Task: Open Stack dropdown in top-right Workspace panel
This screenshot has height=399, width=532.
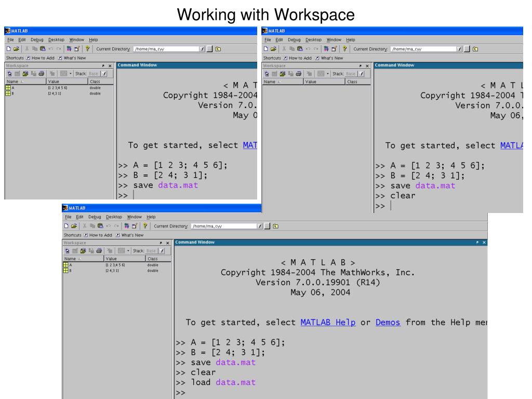Action: (362, 74)
